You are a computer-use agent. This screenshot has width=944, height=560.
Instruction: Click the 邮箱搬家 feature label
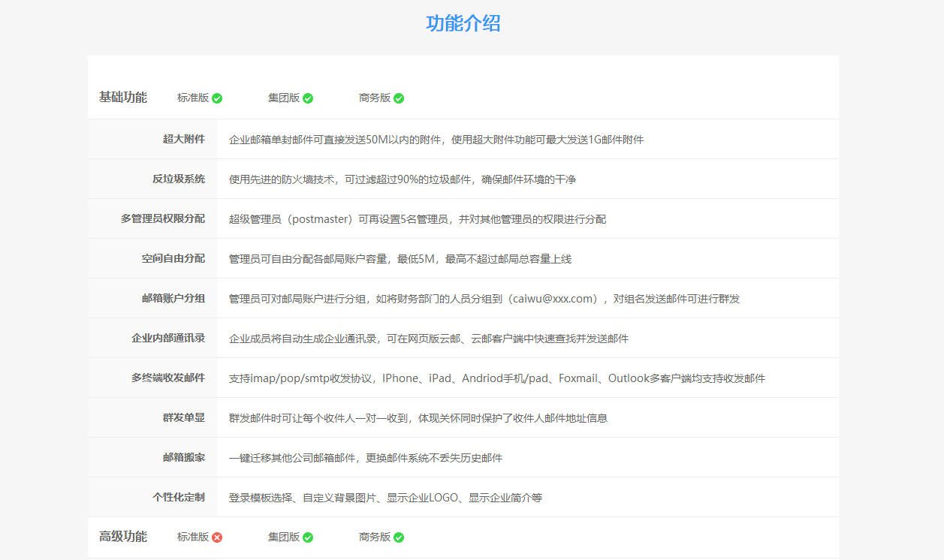[183, 457]
